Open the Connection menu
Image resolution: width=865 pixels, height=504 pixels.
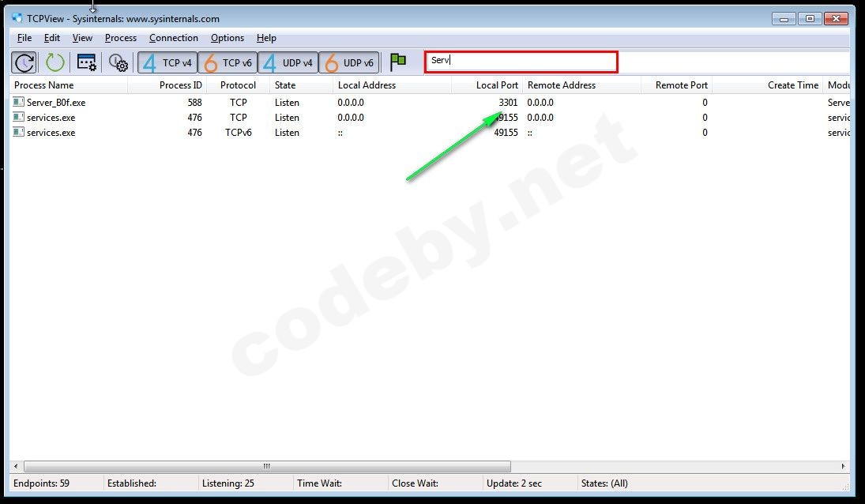[173, 37]
